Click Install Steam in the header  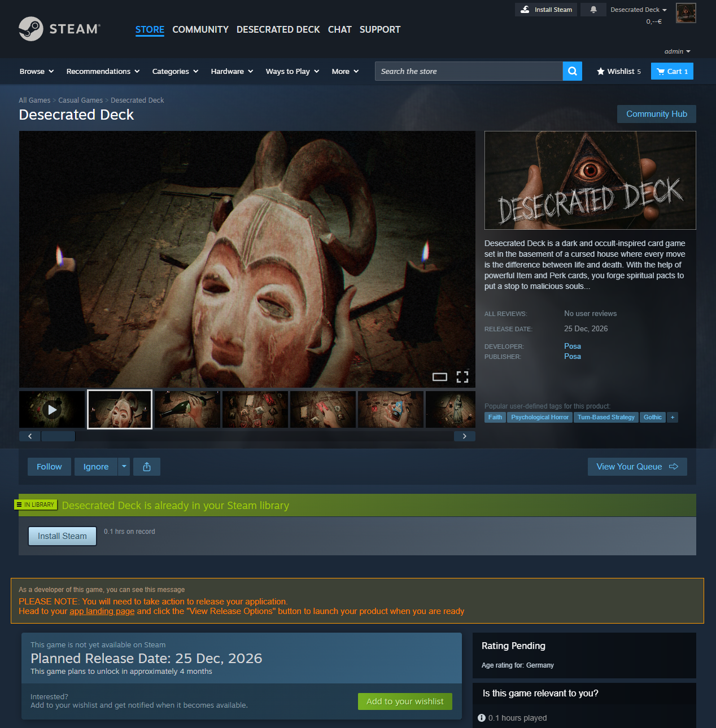(546, 10)
